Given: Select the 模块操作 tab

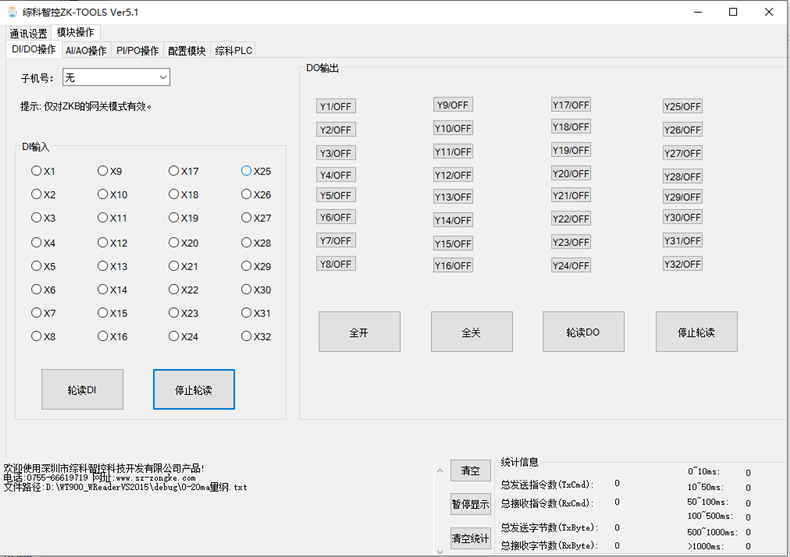Looking at the screenshot, I should coord(76,32).
